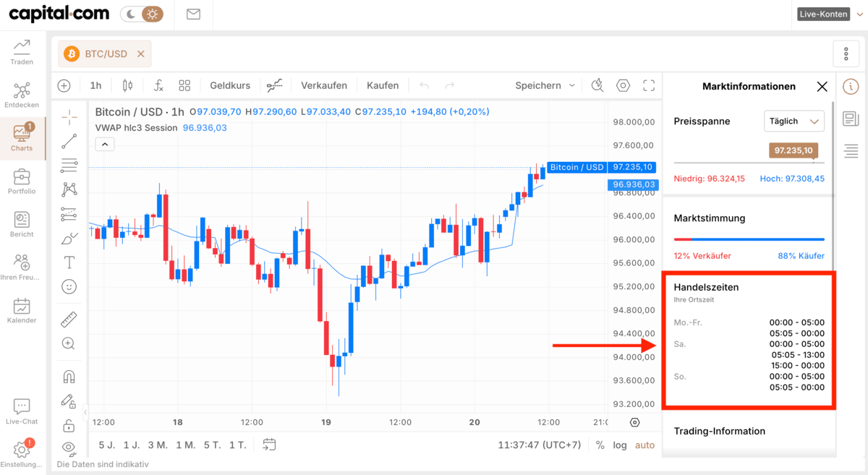This screenshot has width=868, height=475.
Task: Open the go-to-date calendar icon
Action: 269,445
